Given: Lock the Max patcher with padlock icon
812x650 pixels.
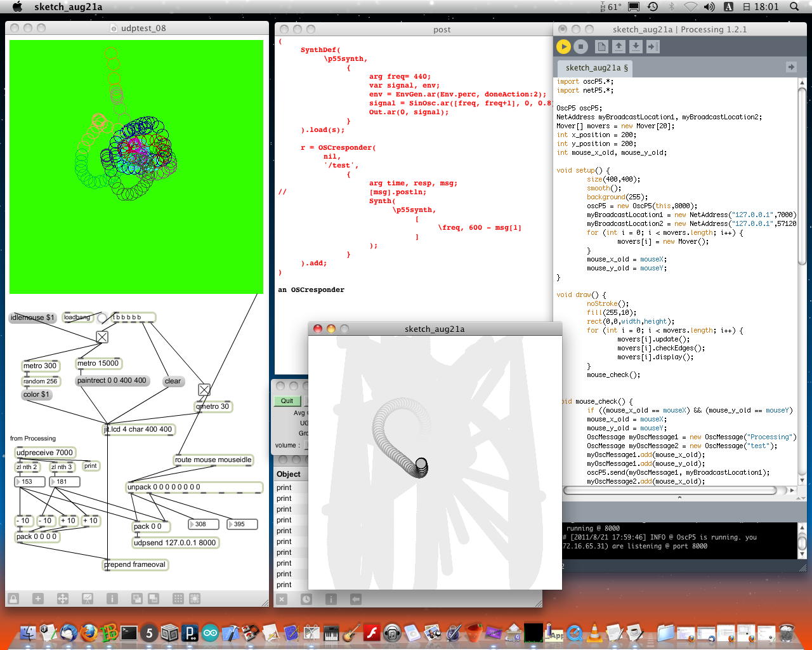Looking at the screenshot, I should pos(13,599).
